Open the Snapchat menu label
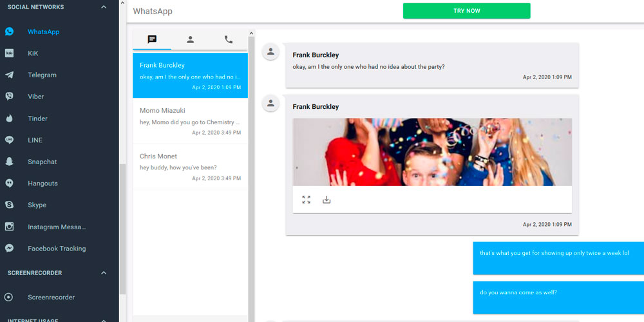 click(x=43, y=162)
